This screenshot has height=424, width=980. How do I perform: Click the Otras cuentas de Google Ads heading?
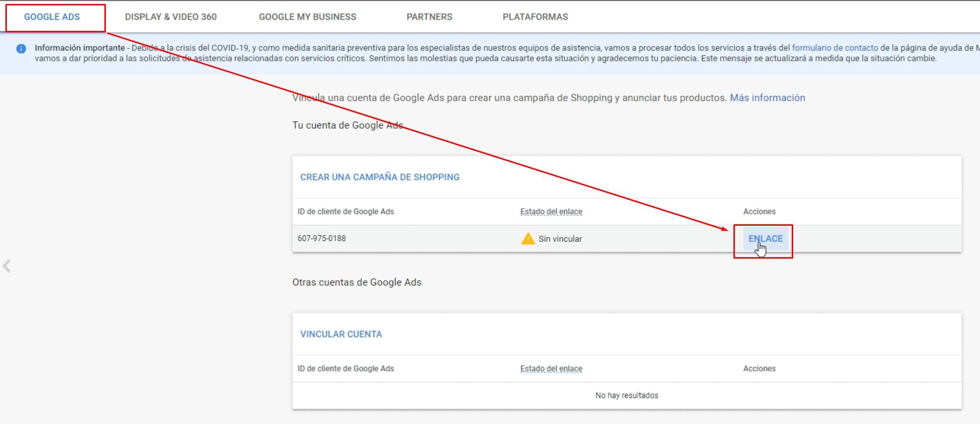pyautogui.click(x=357, y=282)
